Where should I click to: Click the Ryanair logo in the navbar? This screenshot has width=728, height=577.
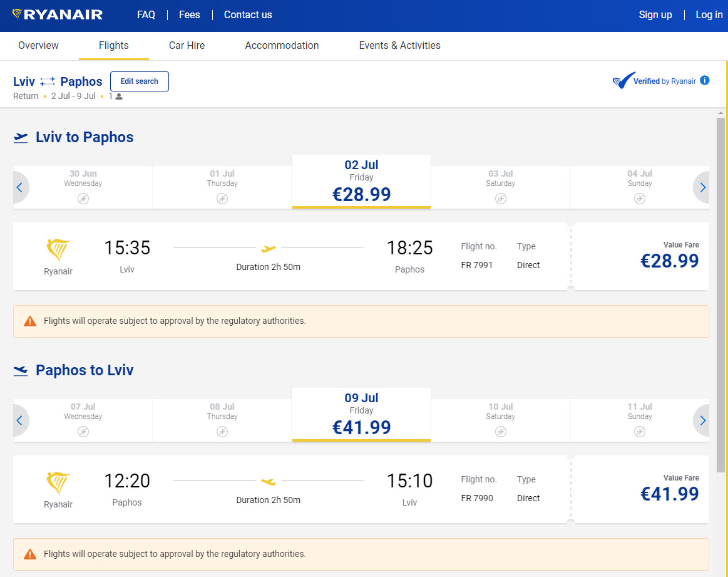tap(56, 14)
